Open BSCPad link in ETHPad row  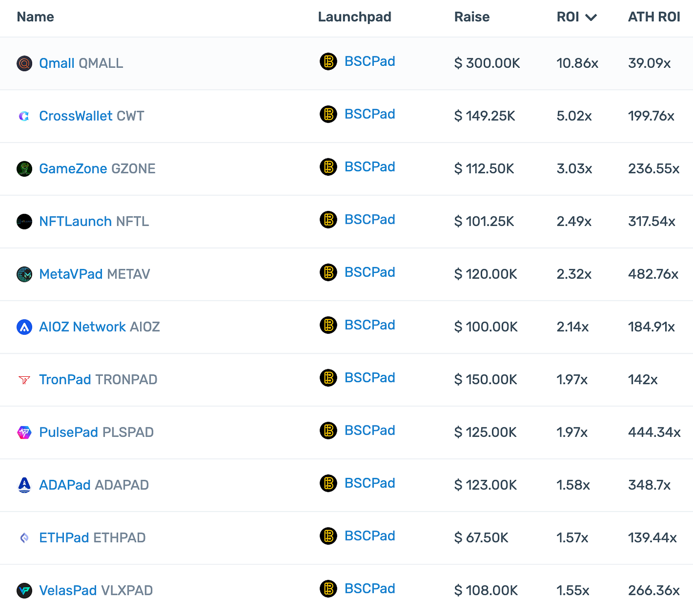click(370, 536)
